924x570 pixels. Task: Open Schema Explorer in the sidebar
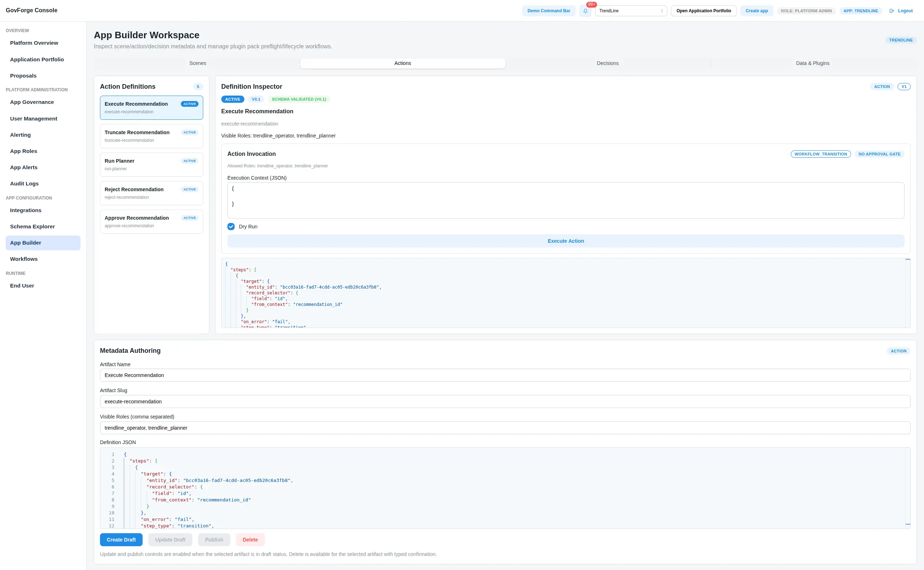(x=43, y=227)
